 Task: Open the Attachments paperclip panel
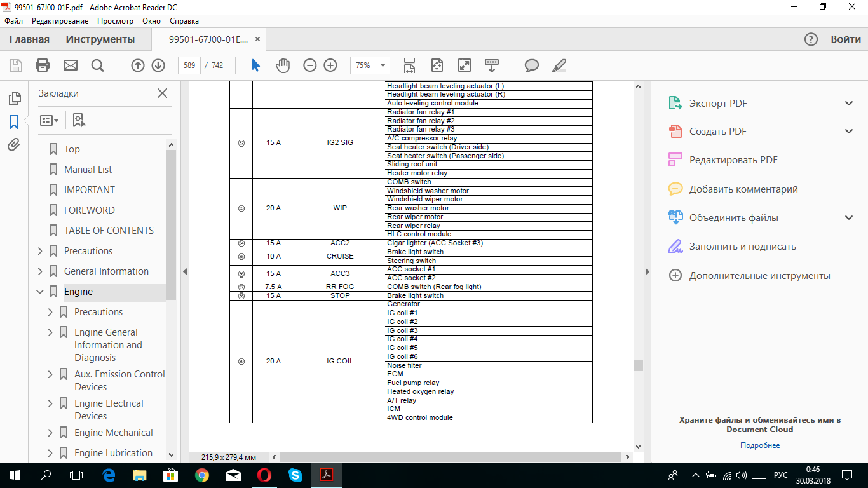(14, 145)
